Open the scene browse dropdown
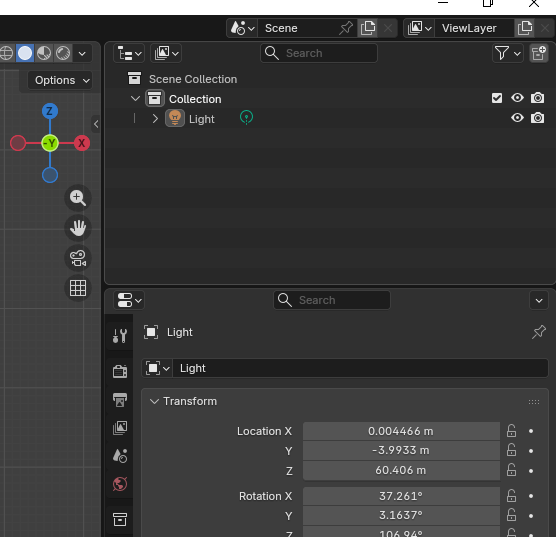Viewport: 556px width, 537px height. click(242, 28)
